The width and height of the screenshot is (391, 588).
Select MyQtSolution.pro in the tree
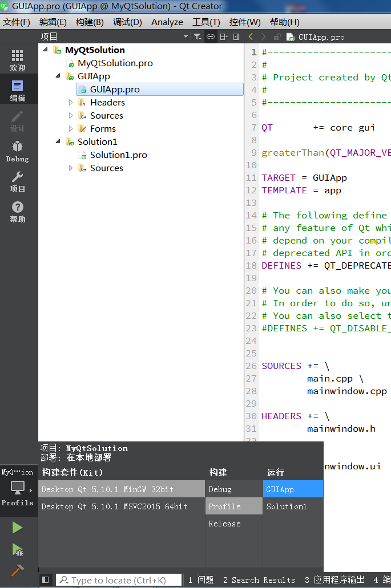[115, 63]
